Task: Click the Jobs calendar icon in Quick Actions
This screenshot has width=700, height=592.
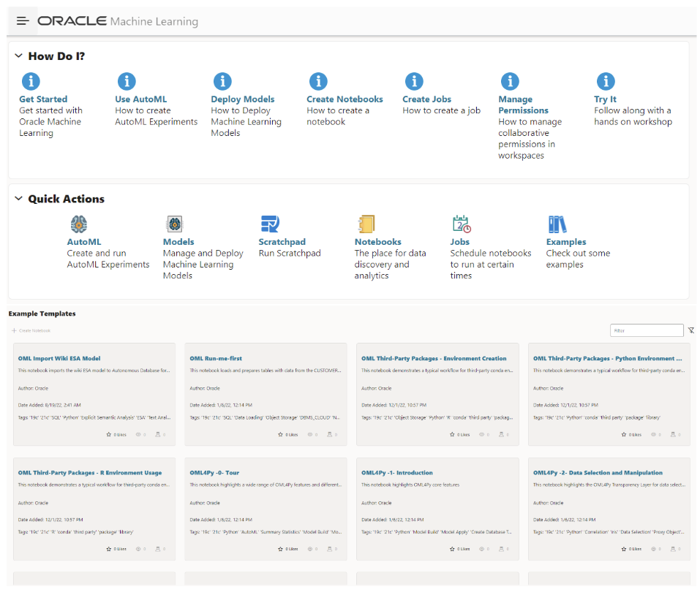Action: (462, 224)
